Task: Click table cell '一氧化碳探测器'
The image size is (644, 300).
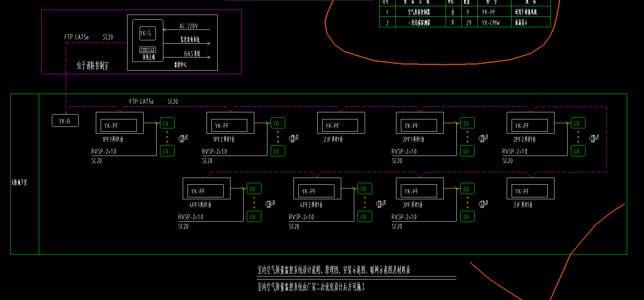Action: tap(419, 23)
